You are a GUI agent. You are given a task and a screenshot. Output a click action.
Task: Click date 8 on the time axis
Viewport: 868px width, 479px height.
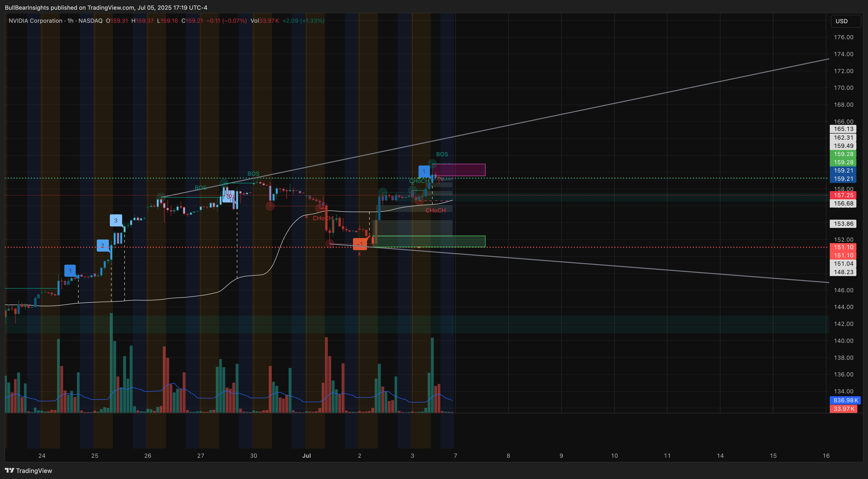[508, 456]
